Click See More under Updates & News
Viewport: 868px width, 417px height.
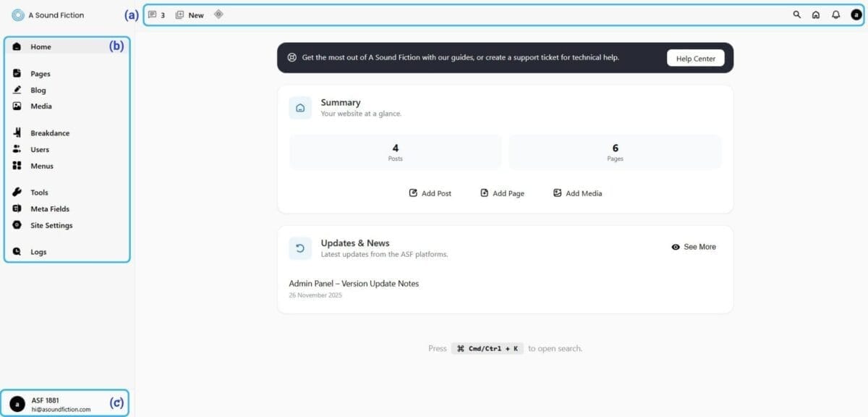click(x=693, y=247)
